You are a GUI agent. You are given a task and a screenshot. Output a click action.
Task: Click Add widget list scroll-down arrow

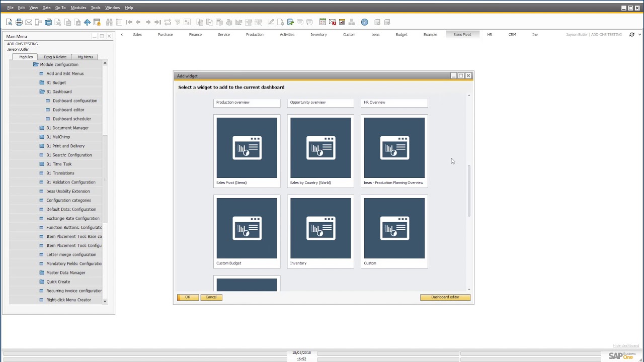(x=469, y=290)
